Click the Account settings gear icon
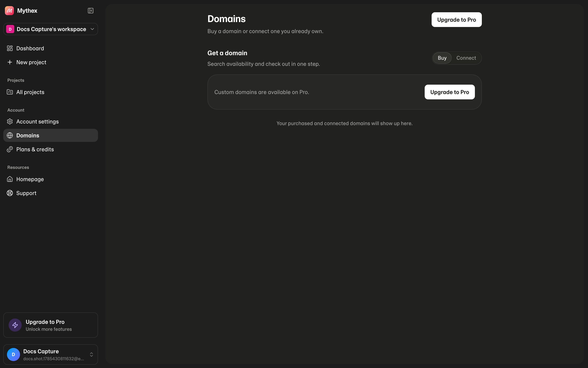 [x=10, y=121]
